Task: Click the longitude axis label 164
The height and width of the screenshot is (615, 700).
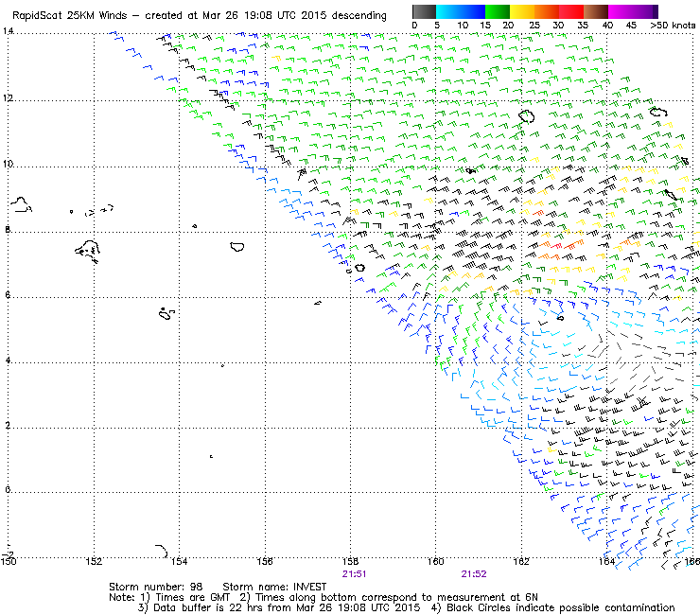Action: 606,562
